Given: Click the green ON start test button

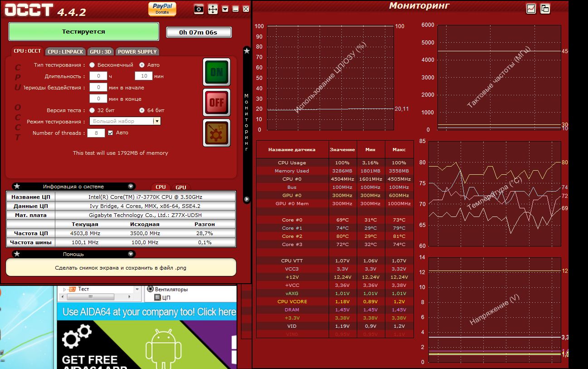Looking at the screenshot, I should (217, 72).
